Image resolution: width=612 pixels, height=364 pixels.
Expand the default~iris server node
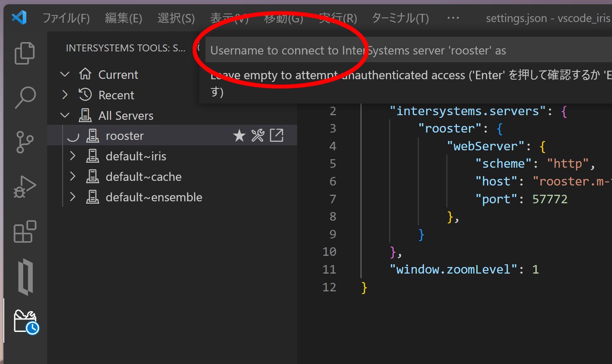coord(72,156)
